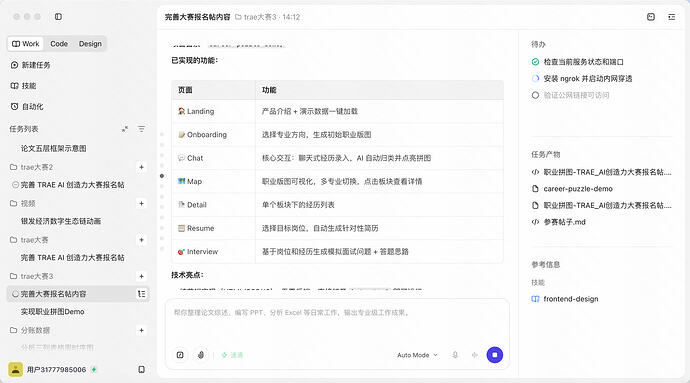
Task: Add a task to 分账数据 folder
Action: pos(141,330)
